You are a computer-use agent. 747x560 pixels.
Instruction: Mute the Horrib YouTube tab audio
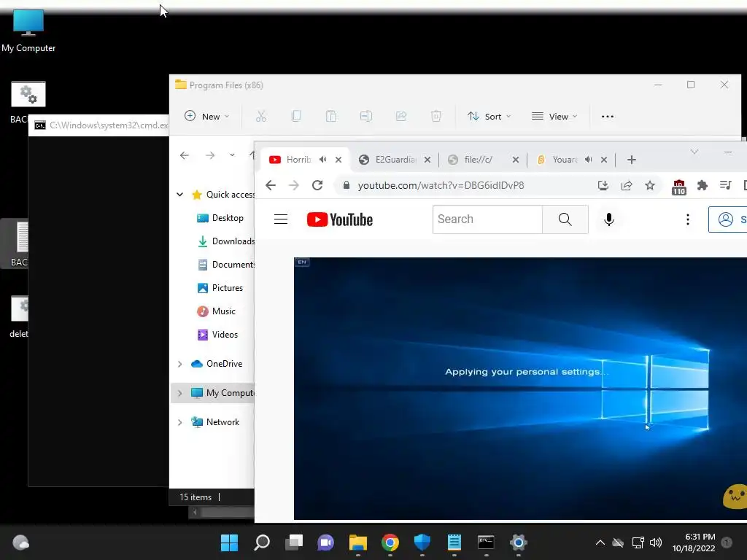[x=323, y=160]
